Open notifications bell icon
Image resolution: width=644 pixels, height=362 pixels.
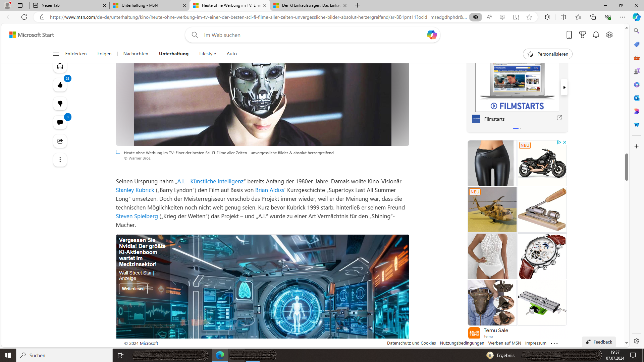point(596,35)
